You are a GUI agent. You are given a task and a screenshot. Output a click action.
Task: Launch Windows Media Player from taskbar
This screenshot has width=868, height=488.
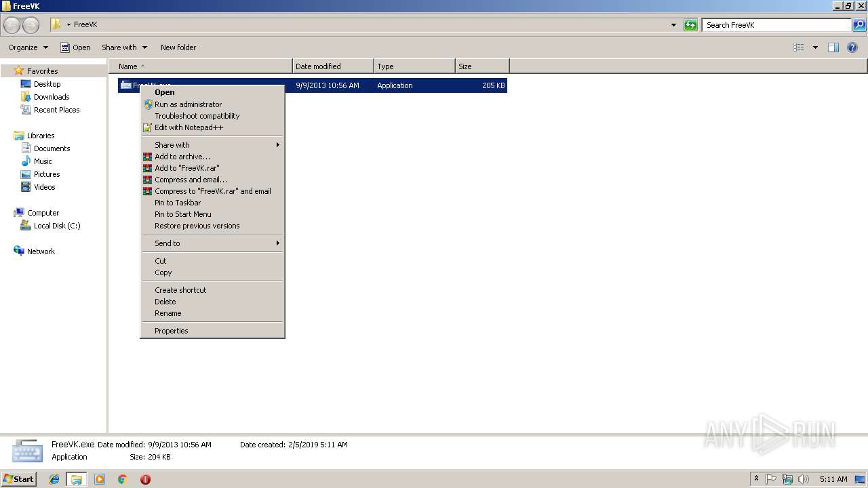point(100,479)
